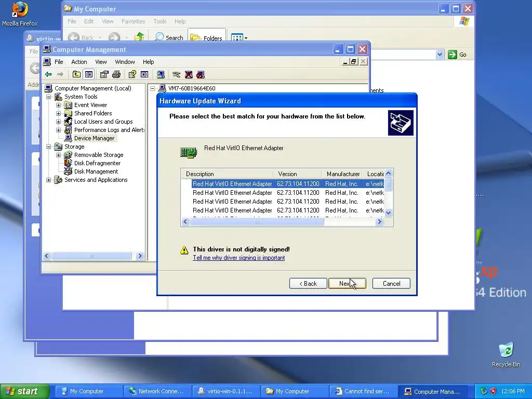The width and height of the screenshot is (532, 399).
Task: Click the security shield icon in system tray
Action: click(x=494, y=391)
